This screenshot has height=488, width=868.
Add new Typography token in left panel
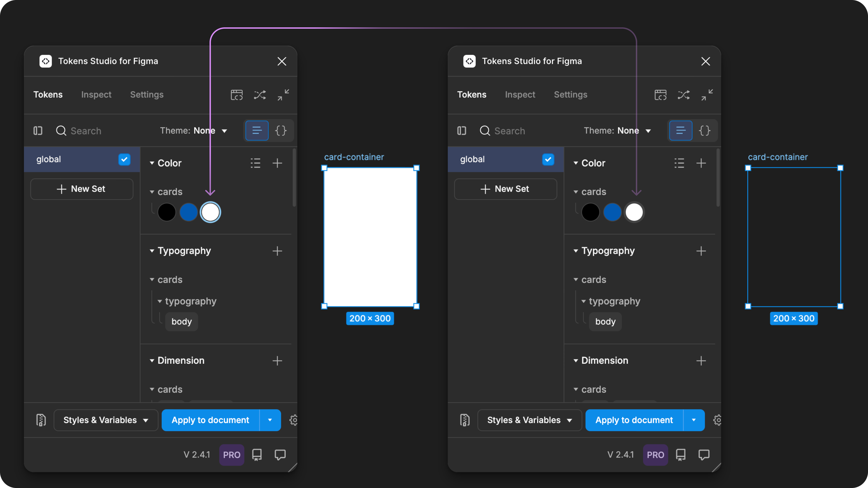[277, 251]
